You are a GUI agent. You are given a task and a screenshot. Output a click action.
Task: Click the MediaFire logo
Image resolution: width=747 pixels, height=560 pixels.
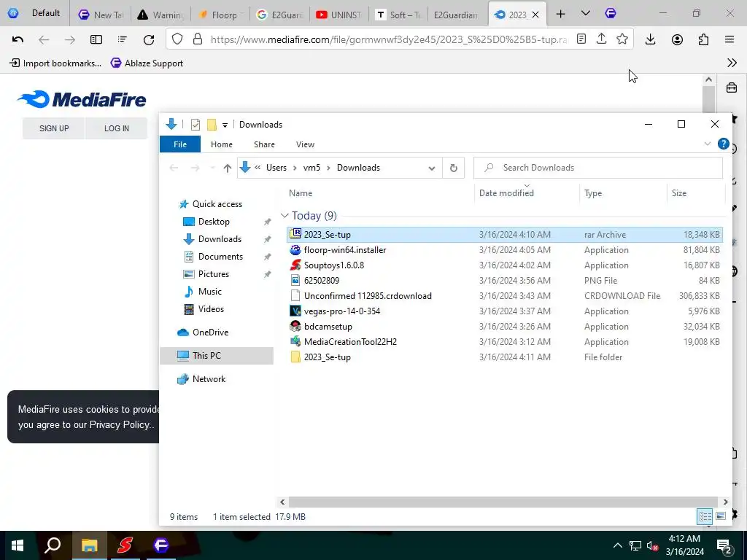[82, 99]
